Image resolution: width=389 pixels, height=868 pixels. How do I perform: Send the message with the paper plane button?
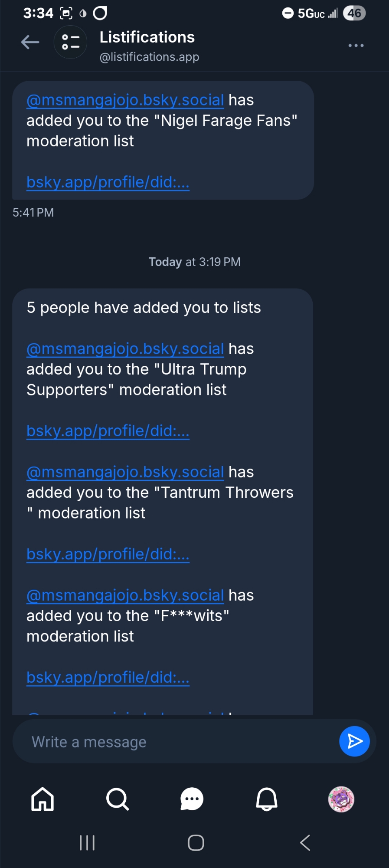(354, 741)
